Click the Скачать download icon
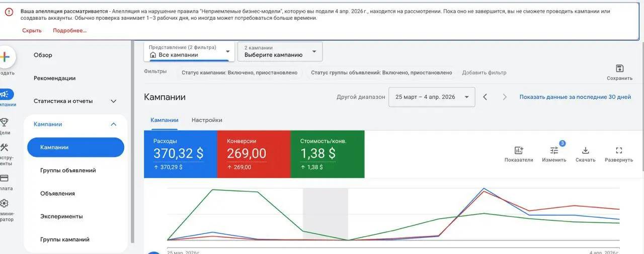The height and width of the screenshot is (254, 644). click(x=585, y=150)
